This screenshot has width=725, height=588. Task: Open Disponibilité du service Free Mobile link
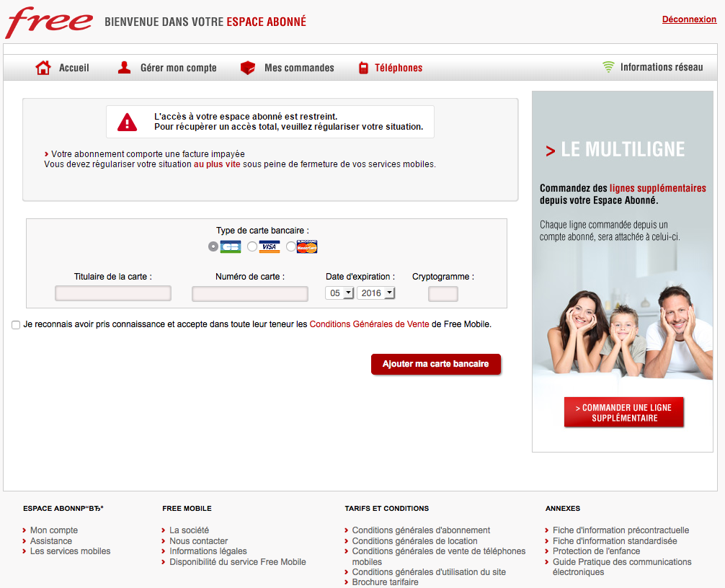tap(238, 562)
